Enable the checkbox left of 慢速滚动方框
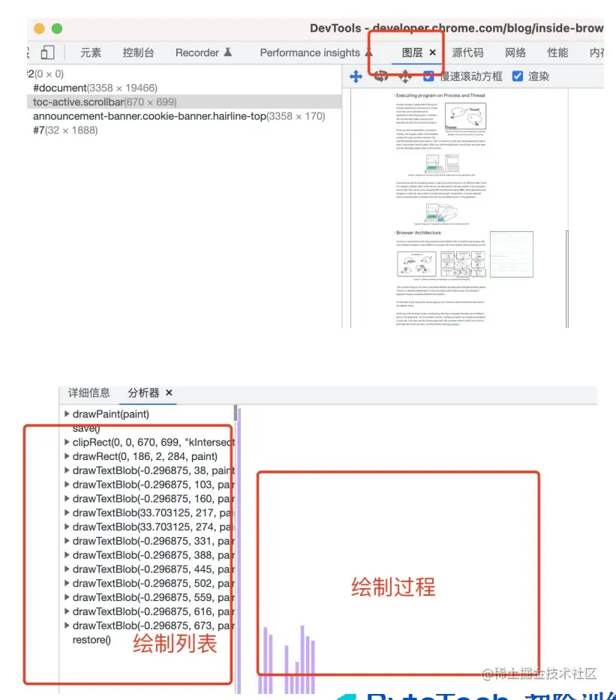Image resolution: width=616 pixels, height=700 pixels. point(429,76)
